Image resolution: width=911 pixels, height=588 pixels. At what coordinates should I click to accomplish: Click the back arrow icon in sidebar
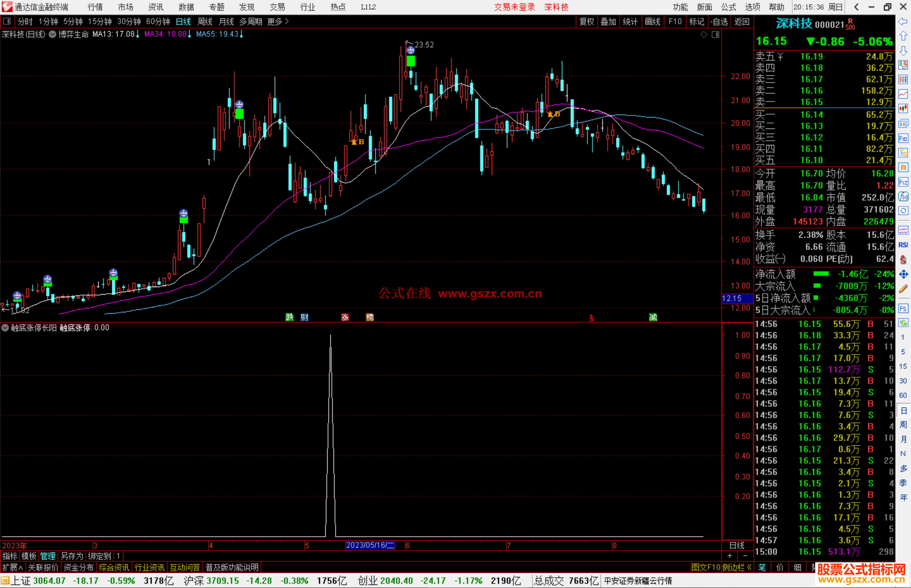(903, 21)
